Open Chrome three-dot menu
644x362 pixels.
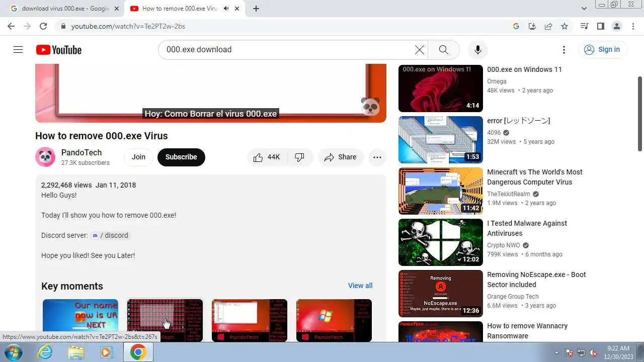(x=632, y=26)
